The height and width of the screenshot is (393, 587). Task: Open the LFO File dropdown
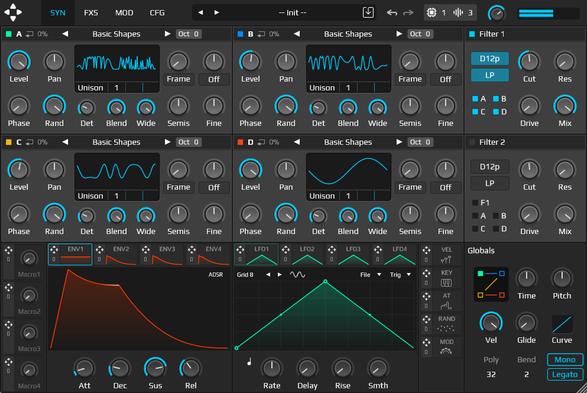(371, 275)
